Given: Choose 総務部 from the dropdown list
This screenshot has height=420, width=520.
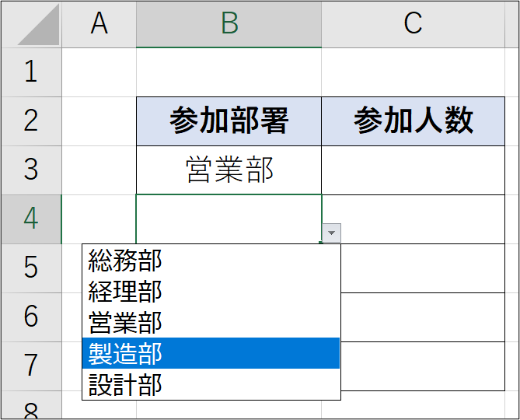Looking at the screenshot, I should click(211, 261).
